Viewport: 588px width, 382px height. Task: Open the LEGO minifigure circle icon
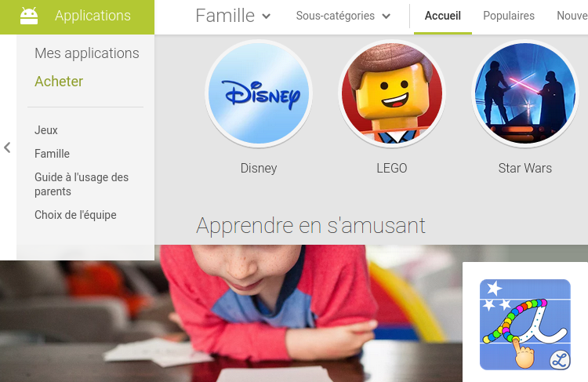[392, 93]
